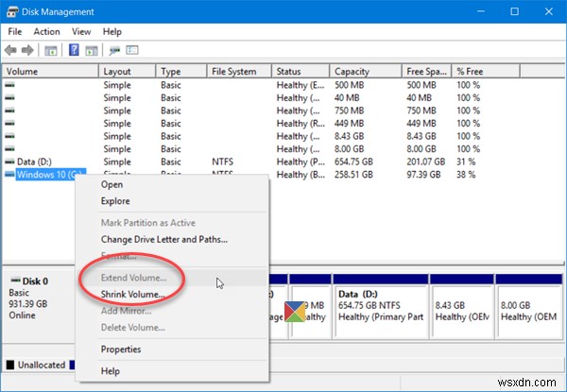
Task: Click drive icon of 500 MB volume row
Action: click(9, 85)
